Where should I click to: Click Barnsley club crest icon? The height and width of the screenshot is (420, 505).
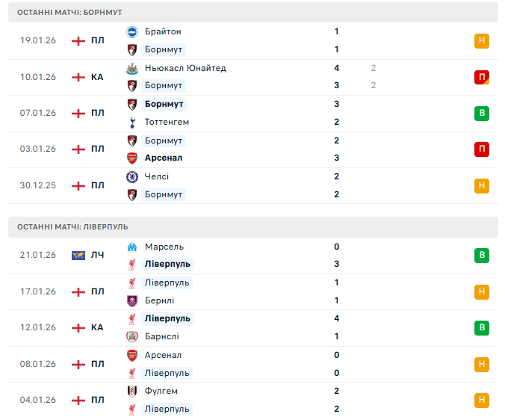tap(132, 336)
